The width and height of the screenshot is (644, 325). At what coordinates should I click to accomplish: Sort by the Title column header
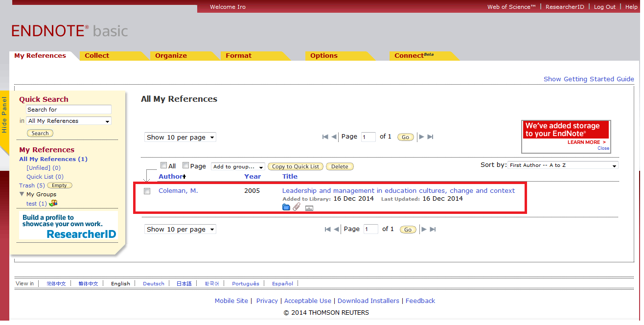(x=290, y=176)
